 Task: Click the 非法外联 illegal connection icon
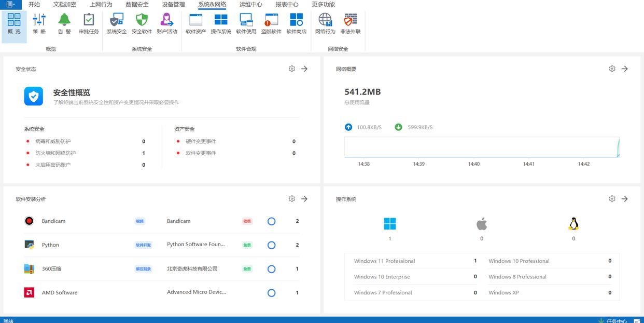click(351, 23)
